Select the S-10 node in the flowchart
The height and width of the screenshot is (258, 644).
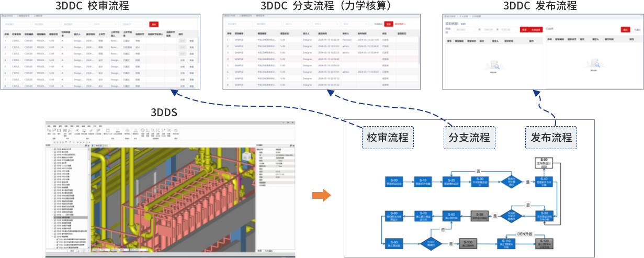point(423,182)
